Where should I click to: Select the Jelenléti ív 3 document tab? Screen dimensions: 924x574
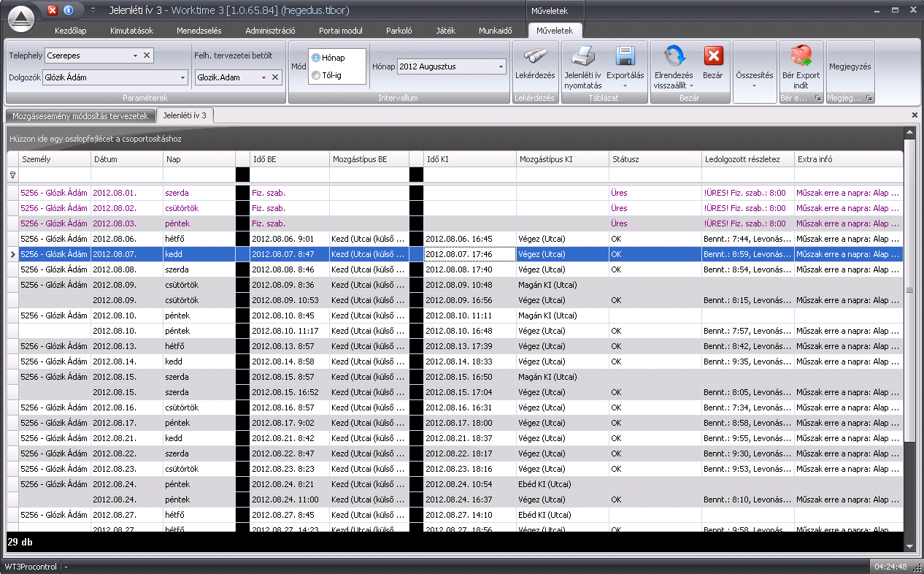[x=185, y=115]
